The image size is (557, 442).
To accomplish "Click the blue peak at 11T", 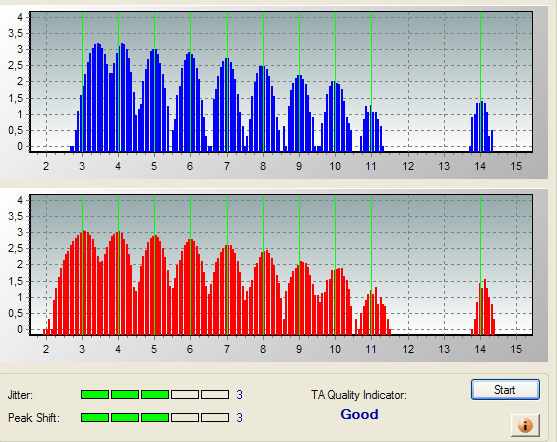I will pos(372,129).
